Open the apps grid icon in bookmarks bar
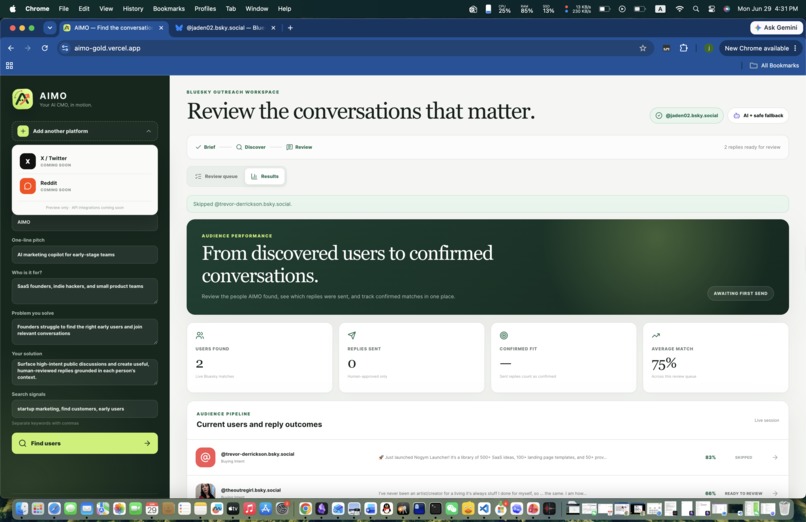The height and width of the screenshot is (522, 806). [x=9, y=65]
